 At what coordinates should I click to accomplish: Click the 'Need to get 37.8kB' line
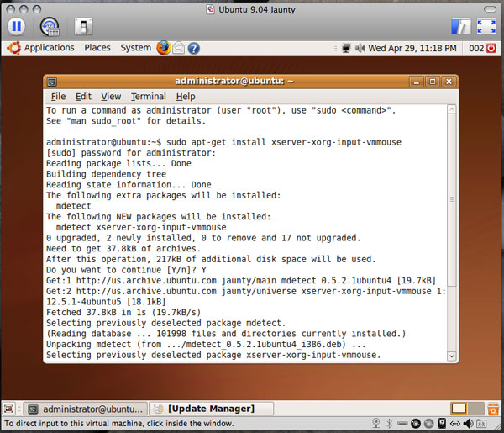123,249
